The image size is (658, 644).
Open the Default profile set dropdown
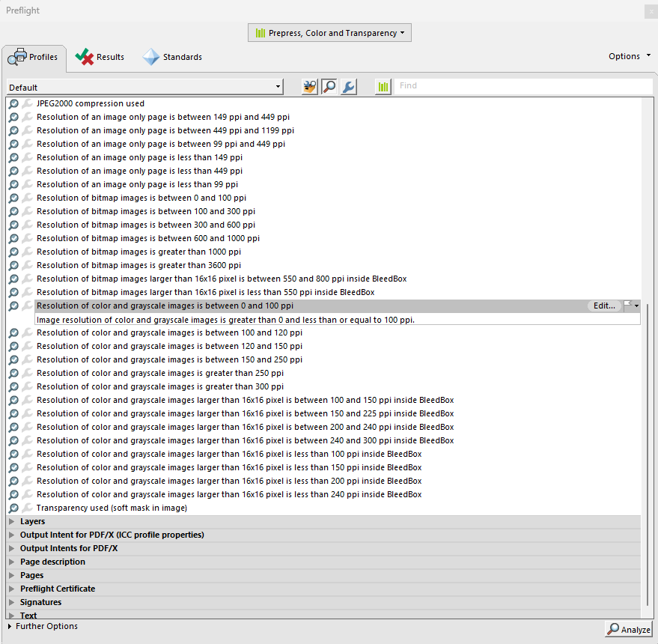(x=144, y=88)
